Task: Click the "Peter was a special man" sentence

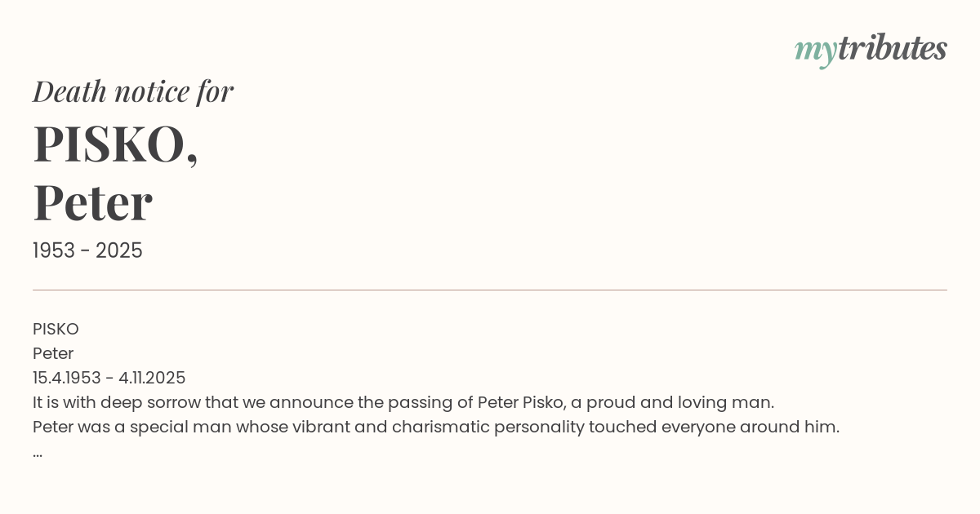Action: coord(435,427)
